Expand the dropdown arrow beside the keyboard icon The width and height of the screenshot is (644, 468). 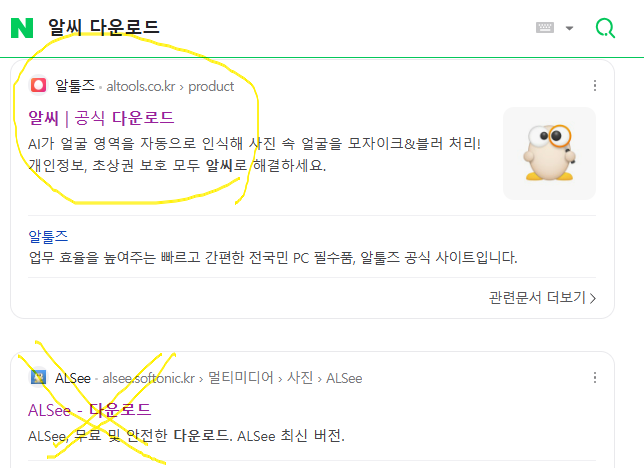[x=569, y=28]
